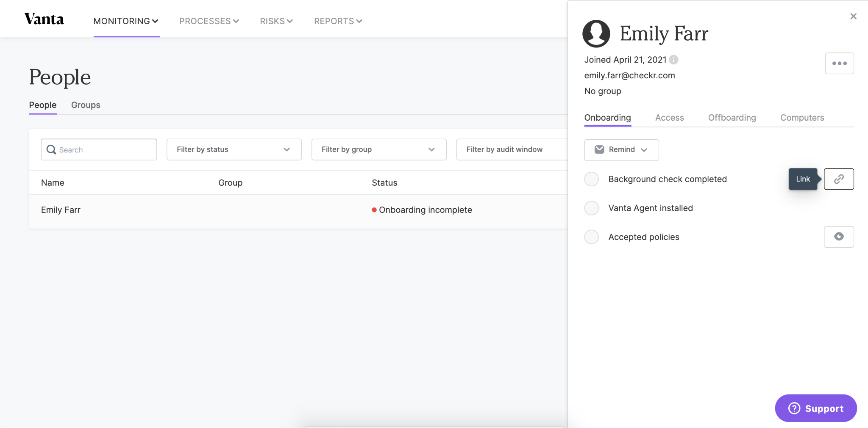Expand the Processes menu
The image size is (868, 428).
(209, 21)
